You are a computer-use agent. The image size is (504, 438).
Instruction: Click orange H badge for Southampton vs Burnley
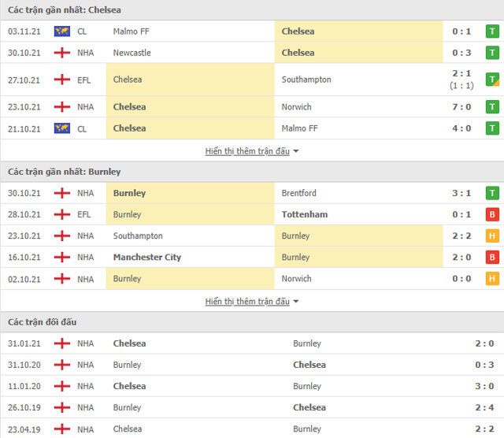(493, 236)
